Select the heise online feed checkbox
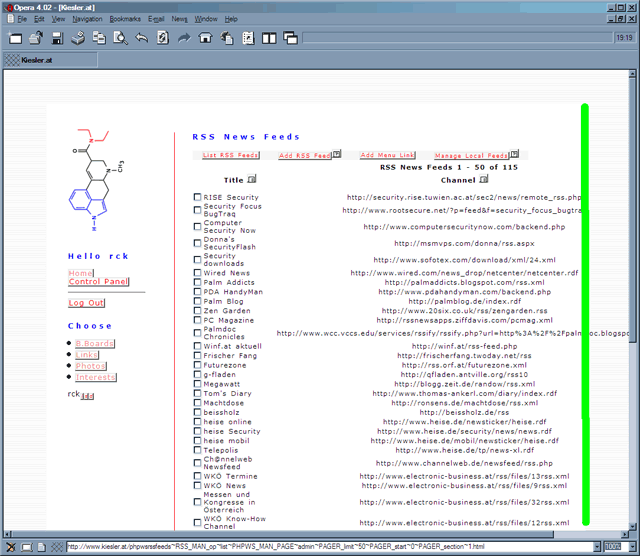Screen dimensions: 640x556 [198, 422]
